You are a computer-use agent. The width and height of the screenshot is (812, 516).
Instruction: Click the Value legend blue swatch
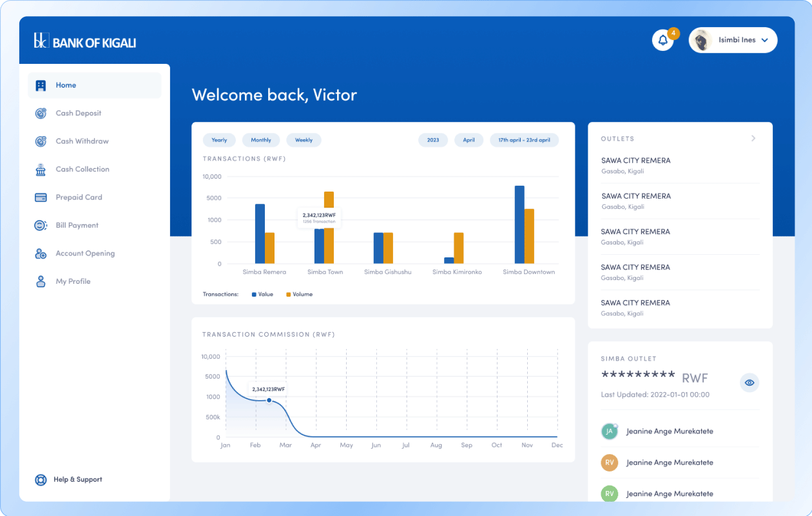pos(254,295)
